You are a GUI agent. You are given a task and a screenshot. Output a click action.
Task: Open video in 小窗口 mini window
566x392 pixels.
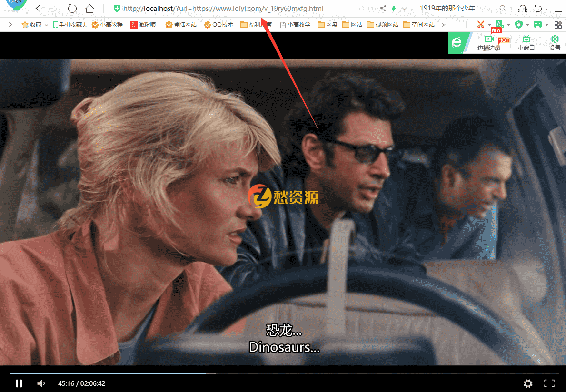(x=526, y=43)
